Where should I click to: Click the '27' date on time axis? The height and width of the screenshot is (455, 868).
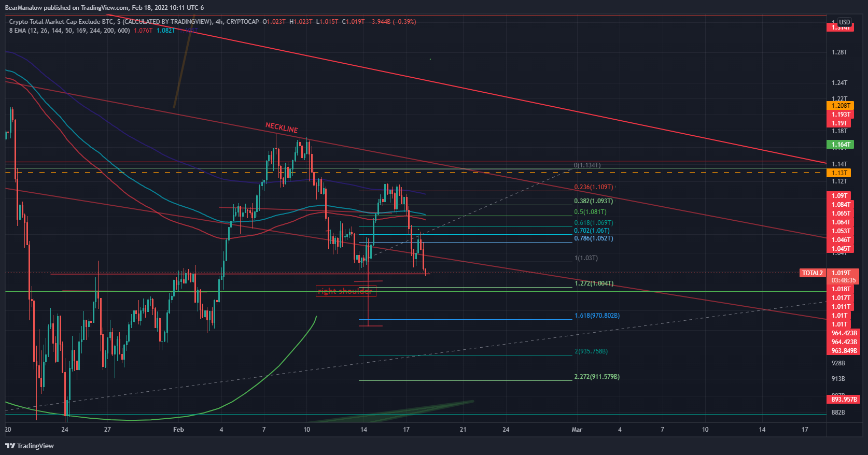tap(107, 430)
